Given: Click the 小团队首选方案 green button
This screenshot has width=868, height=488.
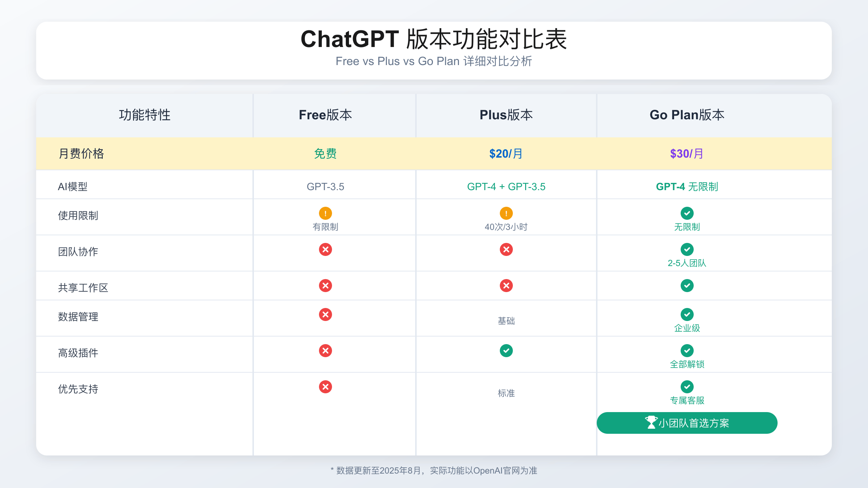Looking at the screenshot, I should (x=687, y=423).
